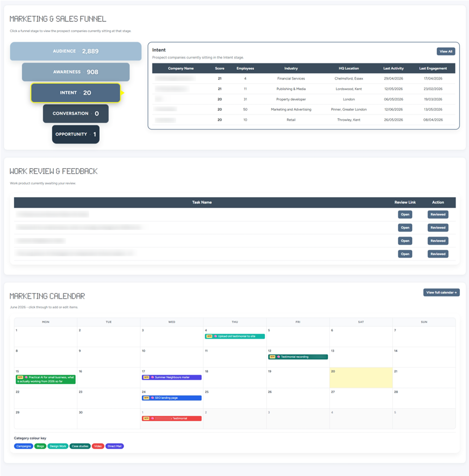Select the Conversation funnel stage
Screen dimensions: 469x476
click(x=76, y=113)
